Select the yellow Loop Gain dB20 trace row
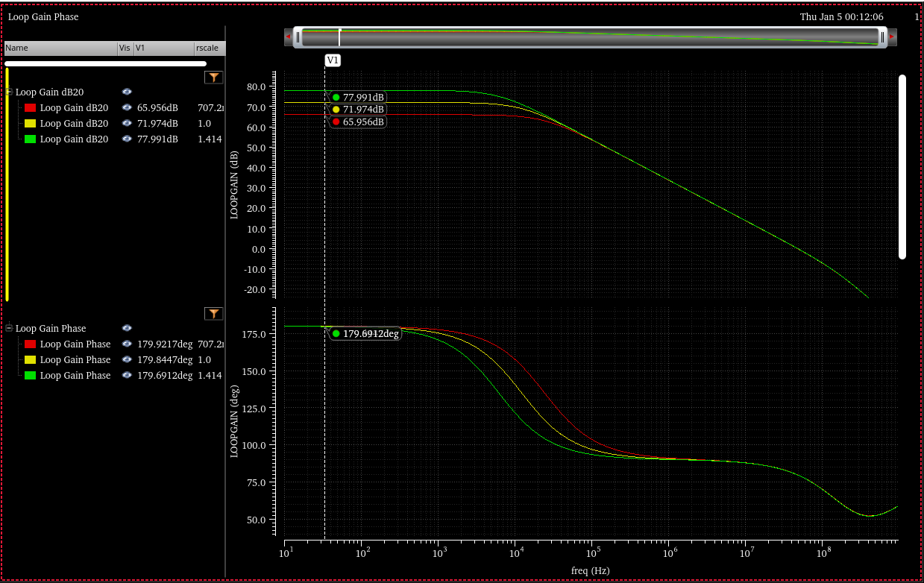924x583 pixels. pos(74,123)
